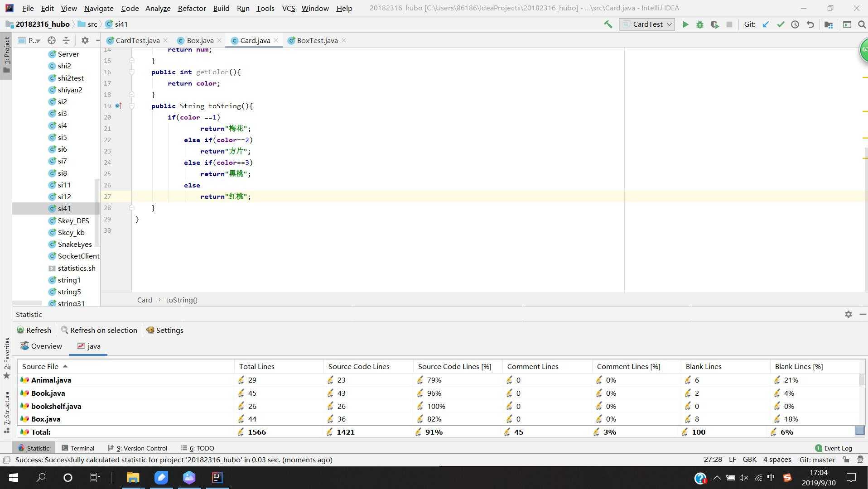Toggle tool window bars via corner icon
This screenshot has width=868, height=489.
click(6, 460)
